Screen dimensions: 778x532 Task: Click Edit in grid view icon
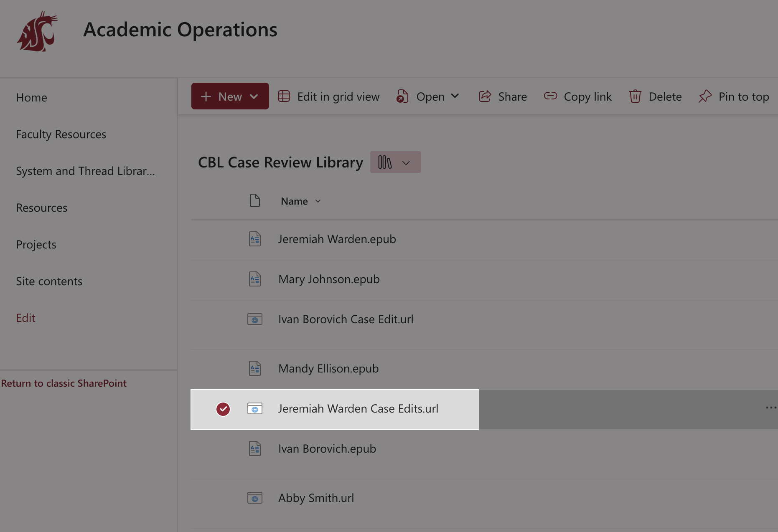[284, 96]
